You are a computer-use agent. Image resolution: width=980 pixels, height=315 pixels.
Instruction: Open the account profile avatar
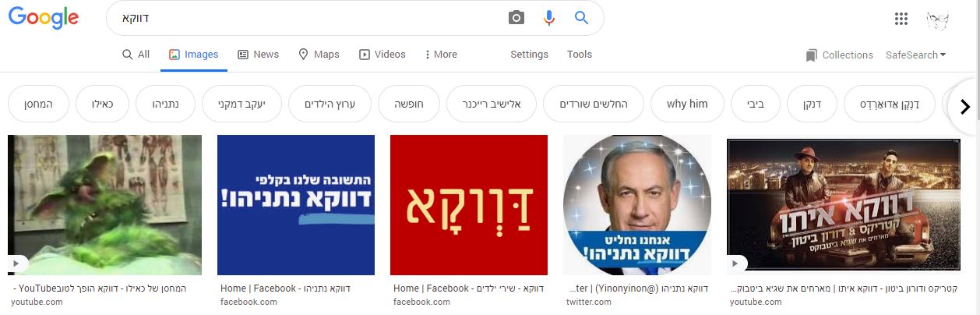[938, 19]
